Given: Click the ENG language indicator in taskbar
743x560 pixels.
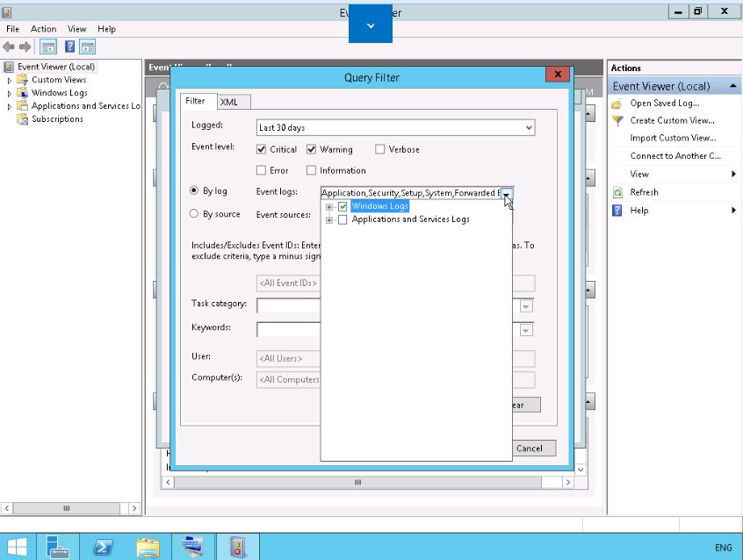Looking at the screenshot, I should 723,548.
